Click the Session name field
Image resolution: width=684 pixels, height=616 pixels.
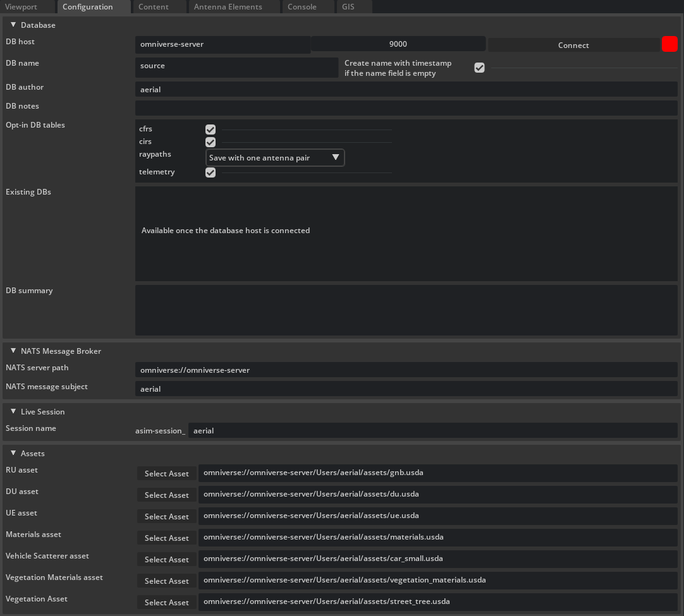(x=433, y=430)
